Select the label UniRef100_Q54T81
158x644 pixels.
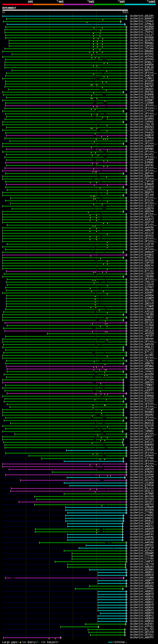click(142, 92)
